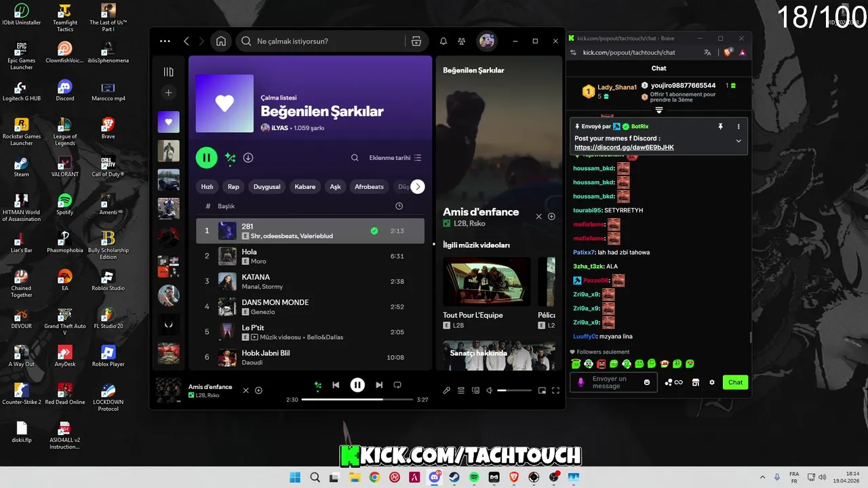Collapse Your Library sidebar icon
Viewport: 868px width, 488px height.
click(x=169, y=72)
